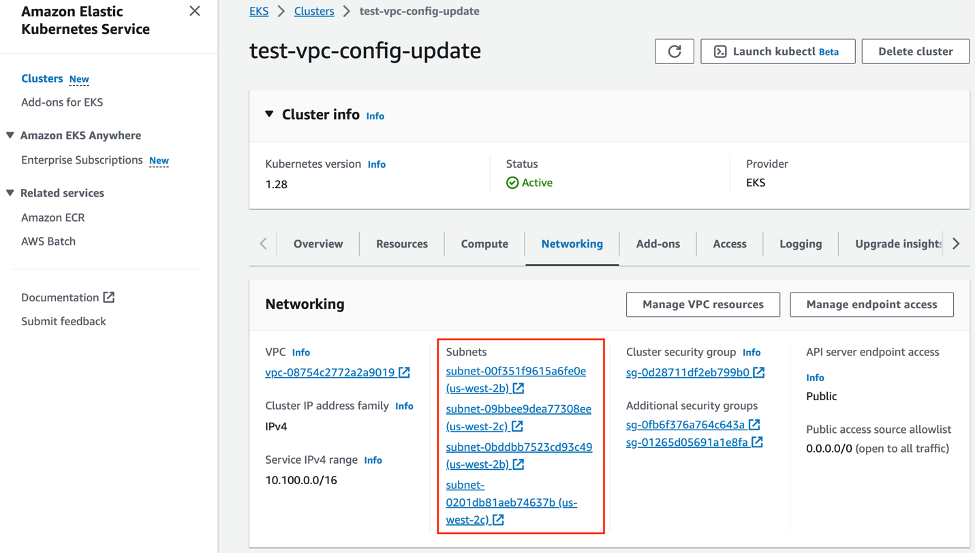
Task: Switch to the Compute tab
Action: pyautogui.click(x=484, y=244)
